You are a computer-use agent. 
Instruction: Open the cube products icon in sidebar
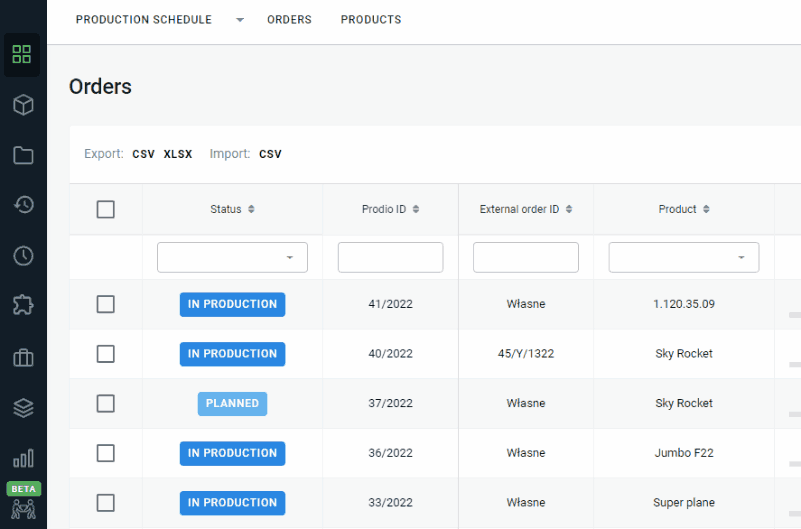point(23,105)
